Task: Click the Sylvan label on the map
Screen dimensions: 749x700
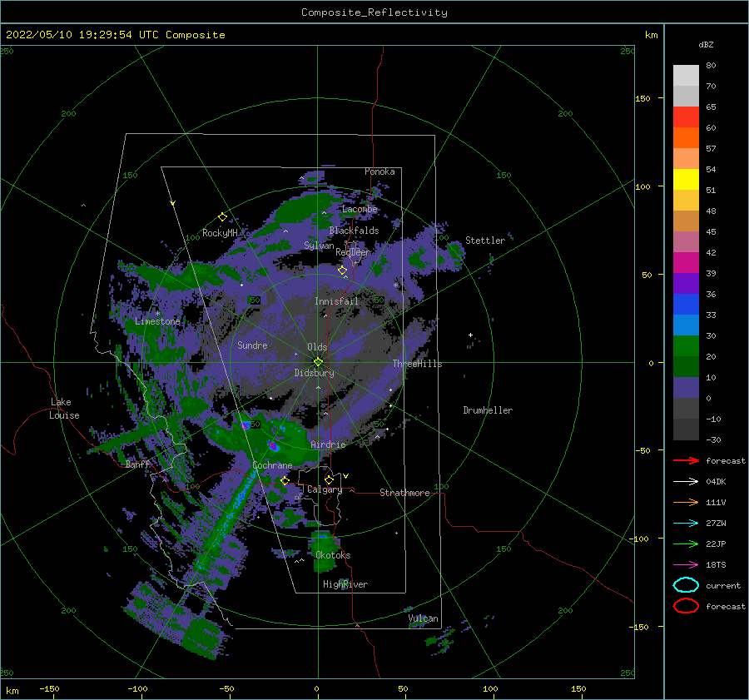Action: point(319,246)
